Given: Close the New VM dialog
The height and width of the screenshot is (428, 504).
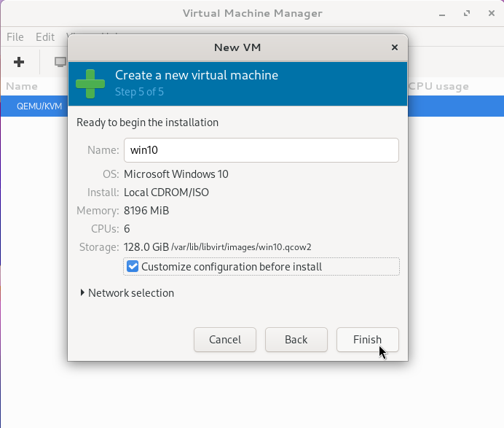Looking at the screenshot, I should pos(395,47).
